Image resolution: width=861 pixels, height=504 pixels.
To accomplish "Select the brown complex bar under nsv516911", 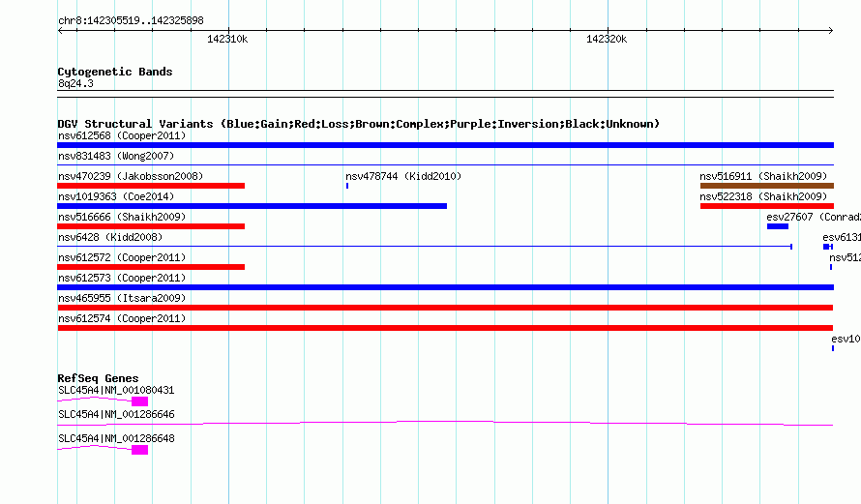I will click(x=767, y=186).
